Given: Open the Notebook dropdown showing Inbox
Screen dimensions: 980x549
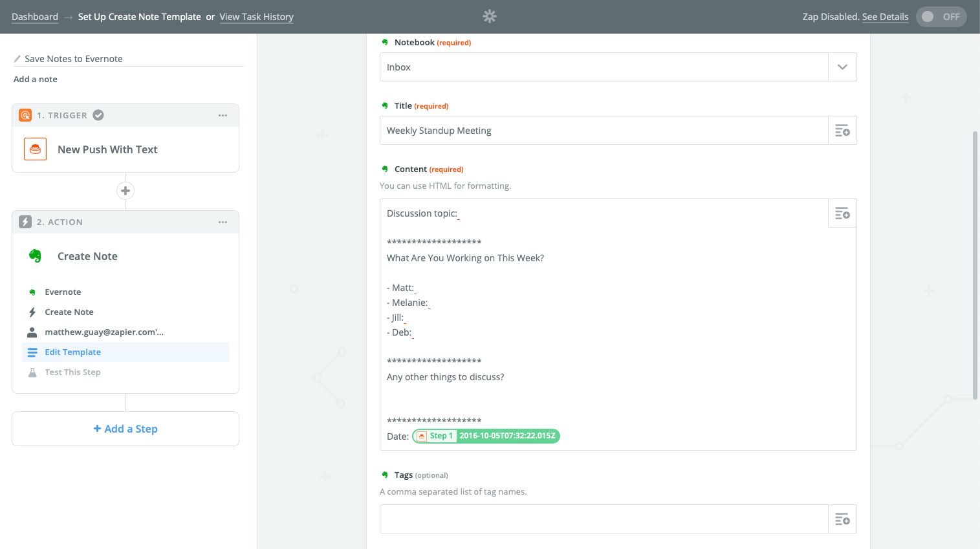Looking at the screenshot, I should coord(842,67).
